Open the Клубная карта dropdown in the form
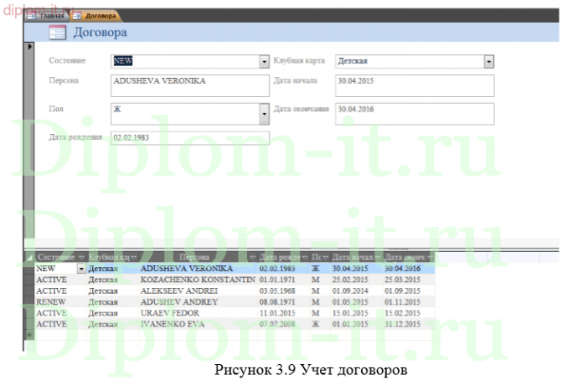Image resolution: width=588 pixels, height=385 pixels. pos(488,61)
